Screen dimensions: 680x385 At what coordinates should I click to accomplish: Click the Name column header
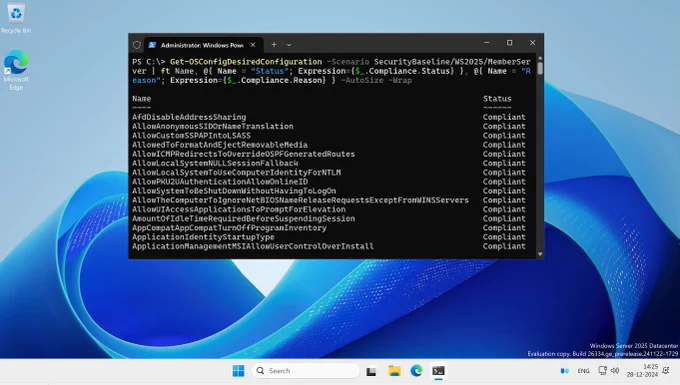[142, 98]
